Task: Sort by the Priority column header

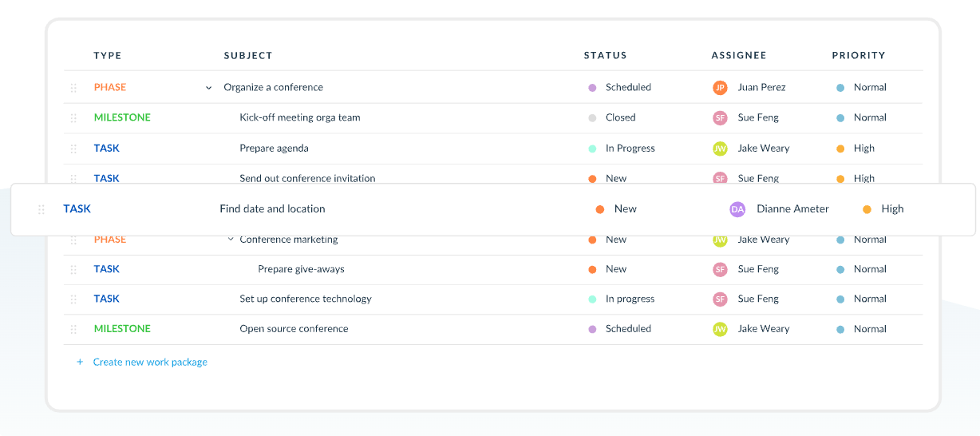Action: click(859, 56)
